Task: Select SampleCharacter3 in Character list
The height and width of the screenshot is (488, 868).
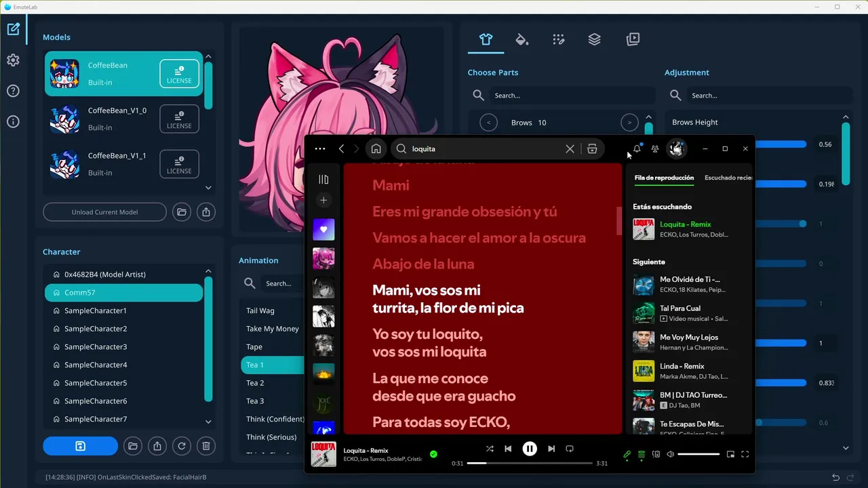Action: coord(123,347)
